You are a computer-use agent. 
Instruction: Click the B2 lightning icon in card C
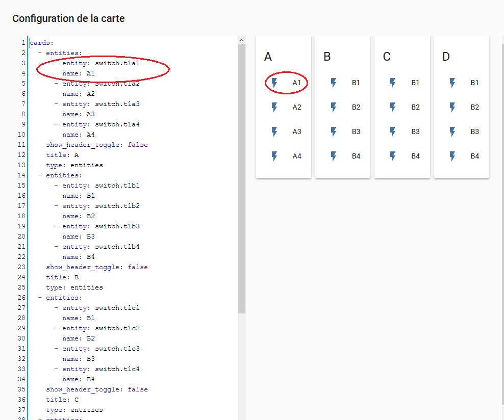point(392,107)
